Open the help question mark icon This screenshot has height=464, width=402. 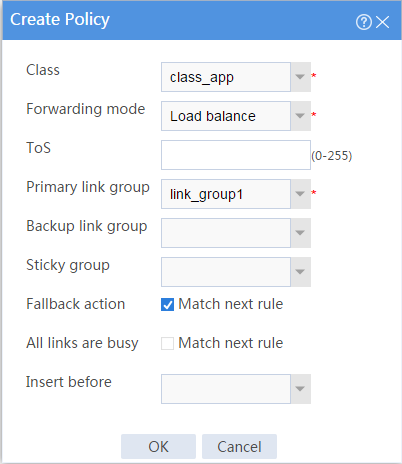[364, 22]
